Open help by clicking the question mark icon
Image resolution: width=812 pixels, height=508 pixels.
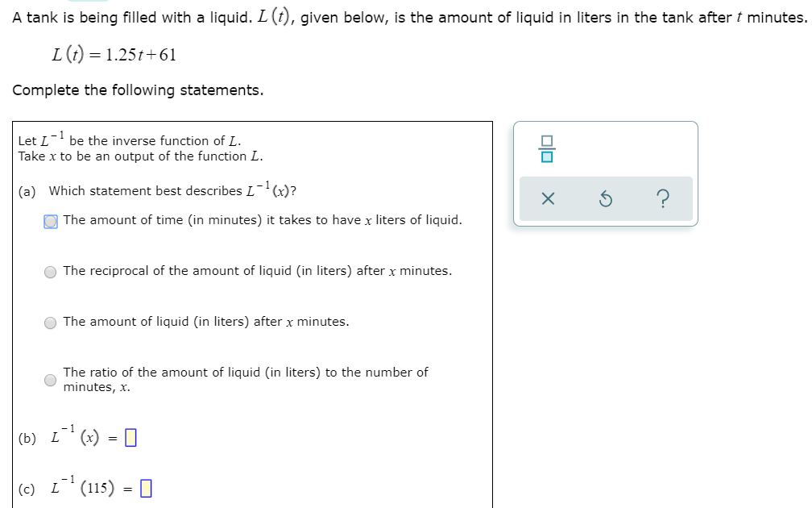(x=663, y=199)
